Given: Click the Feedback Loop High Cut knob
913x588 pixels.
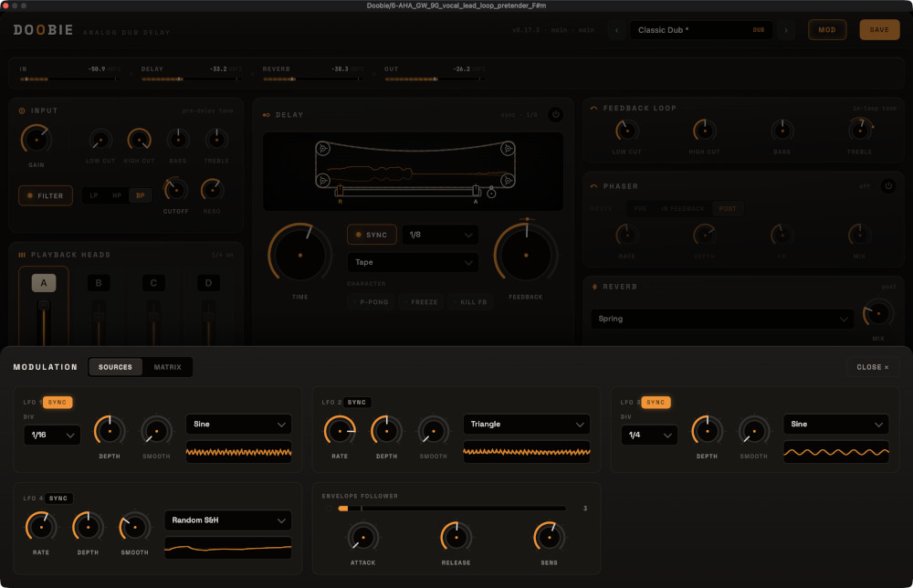Looking at the screenshot, I should coord(705,131).
